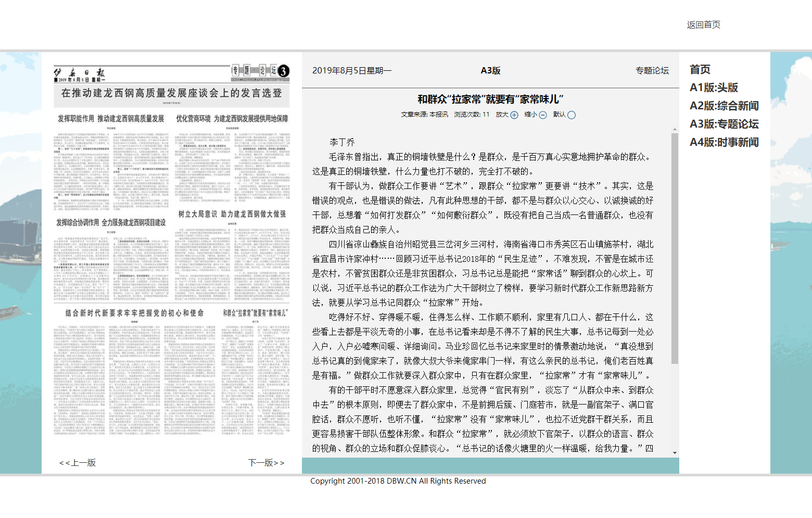Open A4版:时事新闻 in the edition list
Screen dimensions: 812x518
pos(724,142)
